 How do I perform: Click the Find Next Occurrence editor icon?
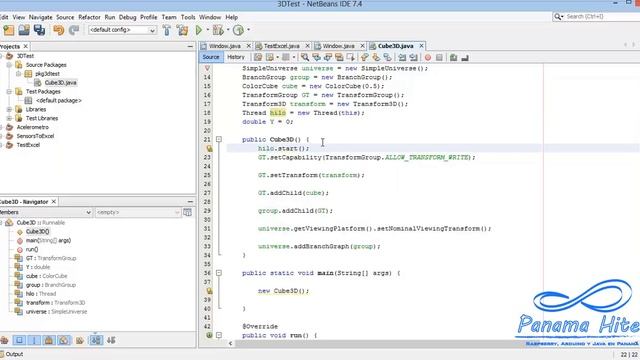tap(327, 58)
